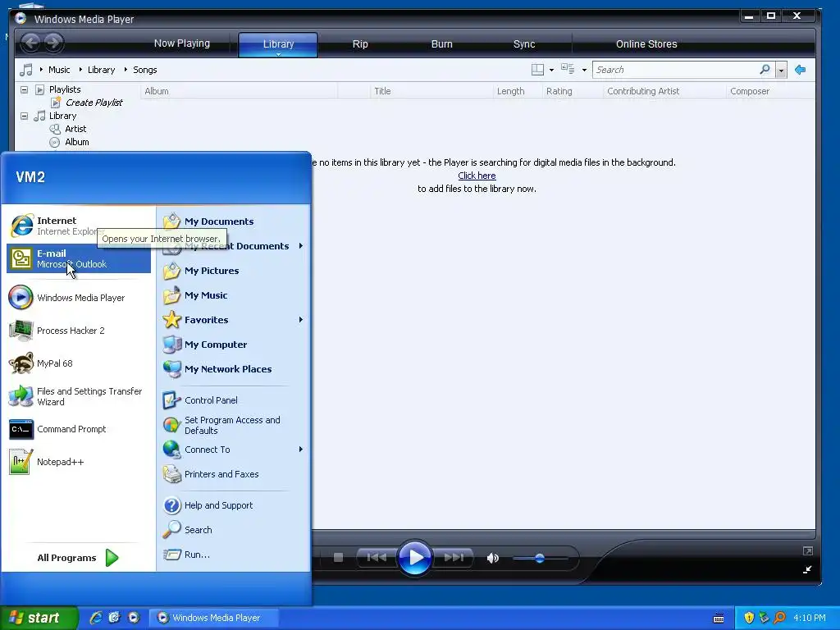This screenshot has height=630, width=840.
Task: Click the blue back arrow beside search
Action: click(801, 70)
